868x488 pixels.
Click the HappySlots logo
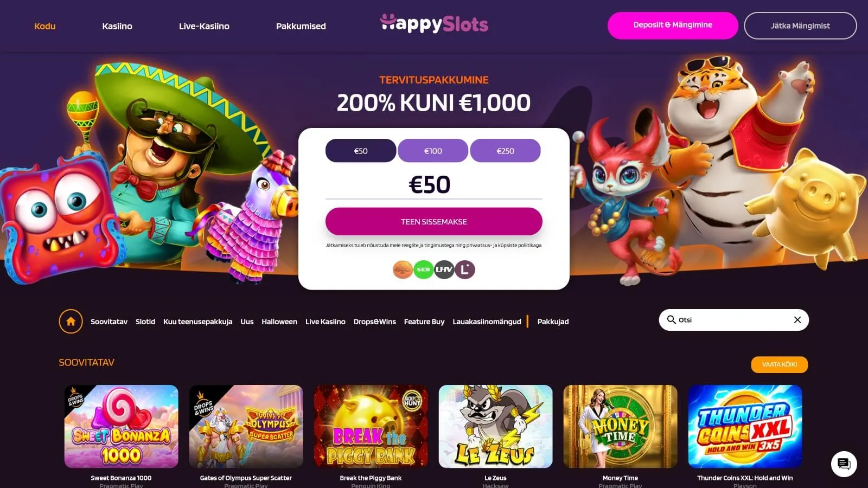pyautogui.click(x=434, y=23)
